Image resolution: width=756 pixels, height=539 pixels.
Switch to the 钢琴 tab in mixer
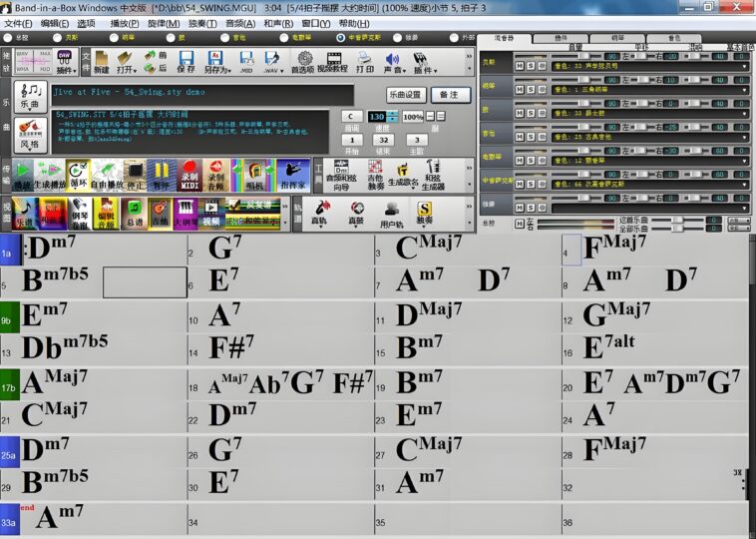(616, 38)
